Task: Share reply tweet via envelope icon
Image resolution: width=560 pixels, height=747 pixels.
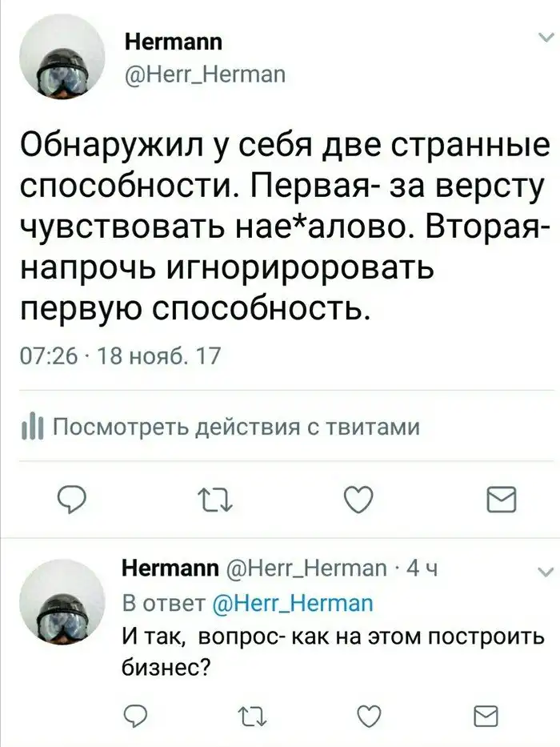Action: pyautogui.click(x=486, y=715)
